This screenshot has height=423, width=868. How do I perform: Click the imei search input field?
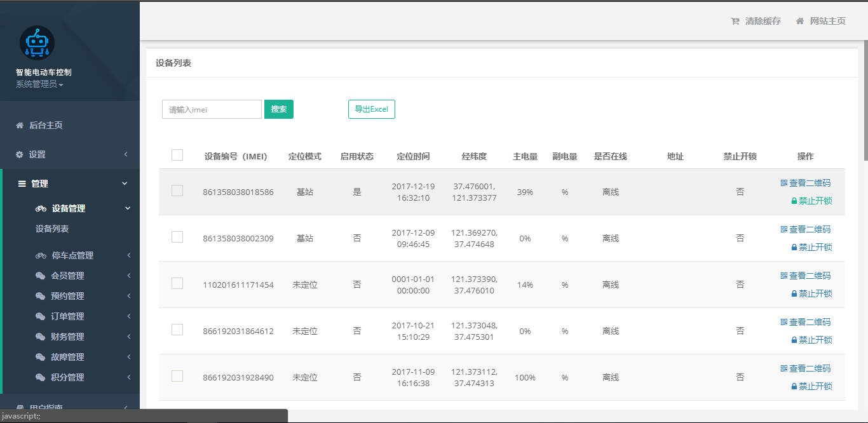coord(212,109)
